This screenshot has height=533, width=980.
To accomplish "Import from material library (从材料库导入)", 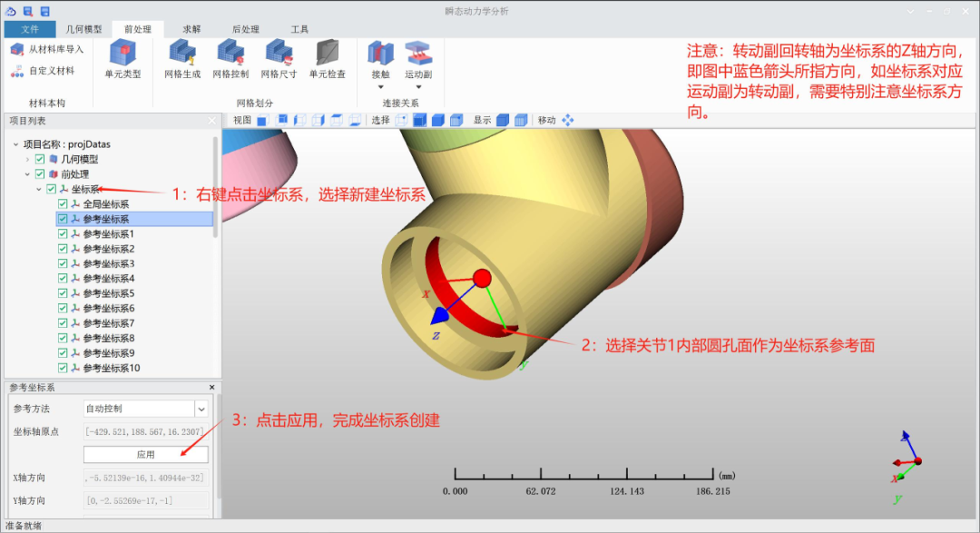I will pyautogui.click(x=47, y=49).
